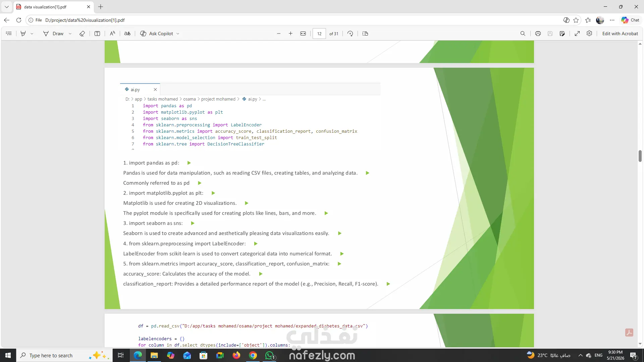
Task: Enter full screen mode for PDF
Action: click(x=577, y=34)
